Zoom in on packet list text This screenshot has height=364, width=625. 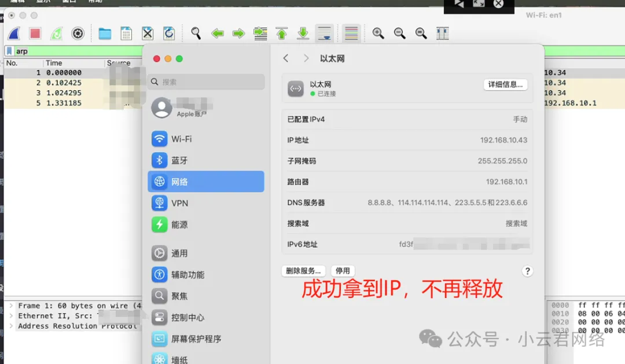[378, 34]
